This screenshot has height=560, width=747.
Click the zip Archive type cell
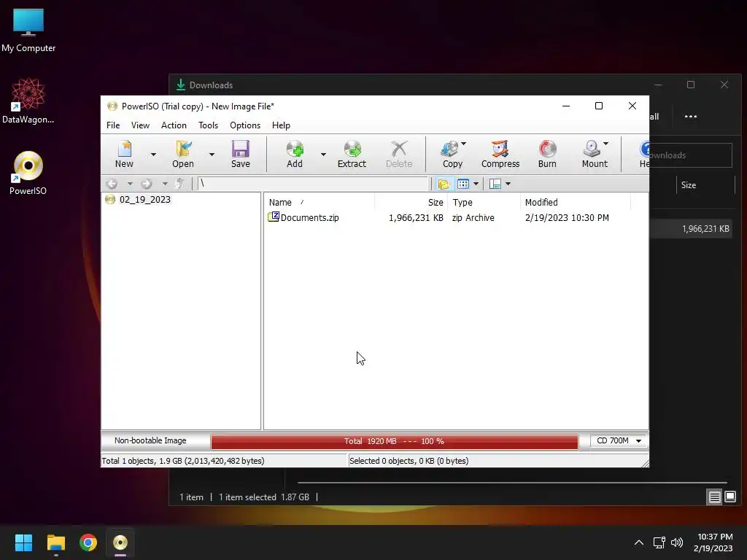click(x=473, y=217)
